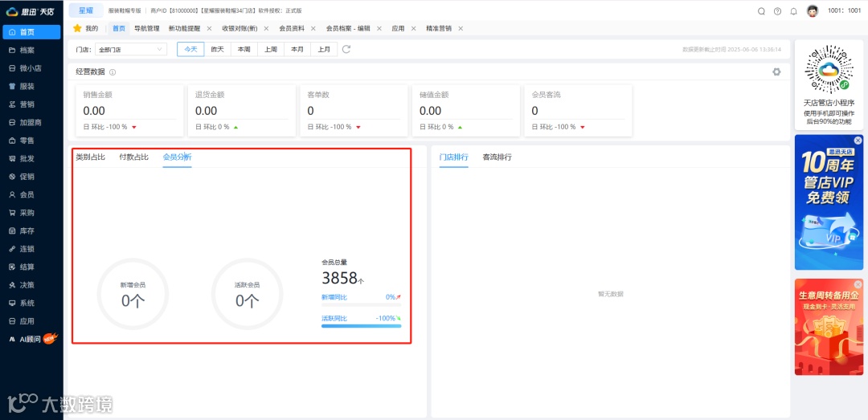The image size is (868, 420).
Task: Open the 10周年 管店VIP免费领 banner
Action: (828, 202)
